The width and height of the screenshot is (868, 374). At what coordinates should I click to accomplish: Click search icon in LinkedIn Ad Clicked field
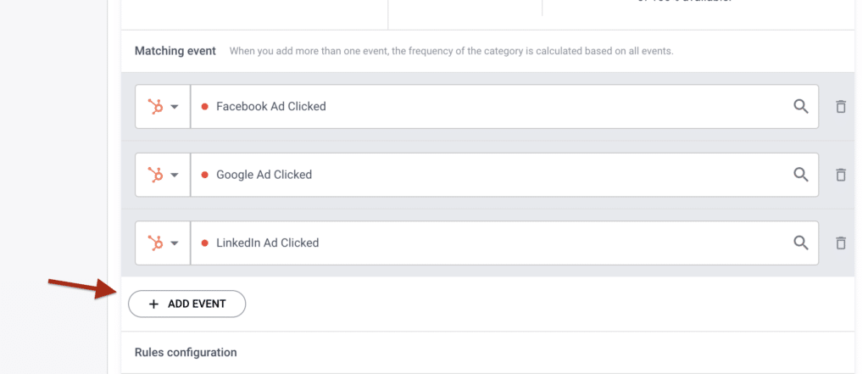coord(800,243)
